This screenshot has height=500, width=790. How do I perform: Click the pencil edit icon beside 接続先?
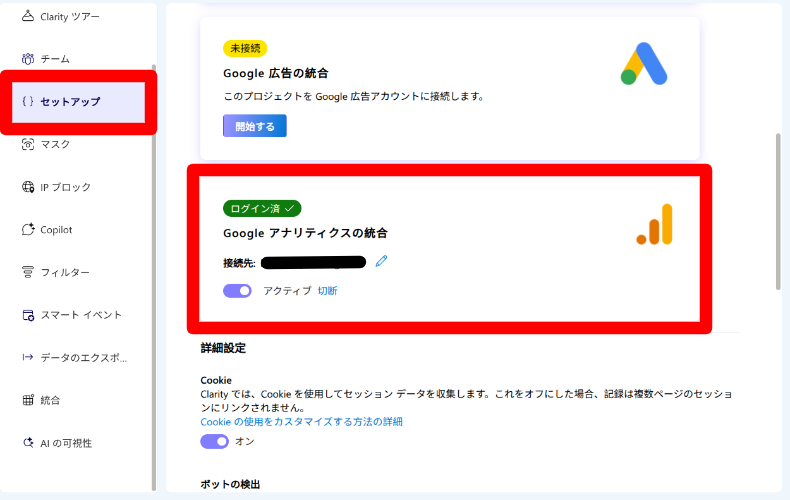click(381, 261)
